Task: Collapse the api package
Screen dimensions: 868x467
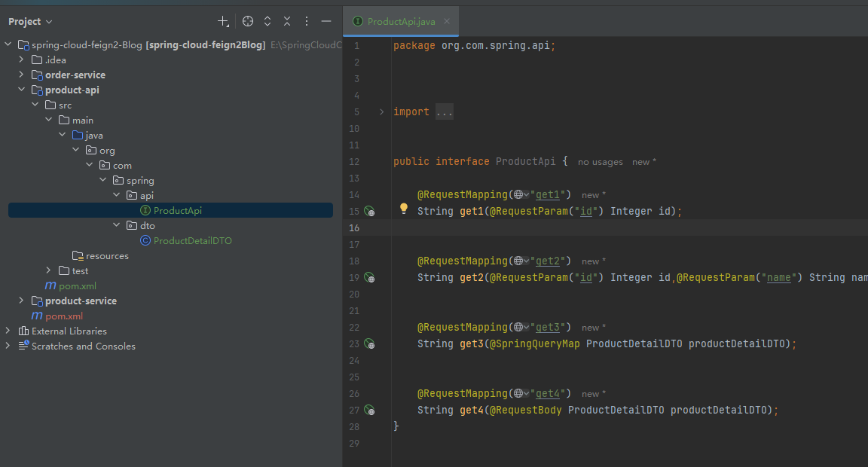Action: (116, 195)
